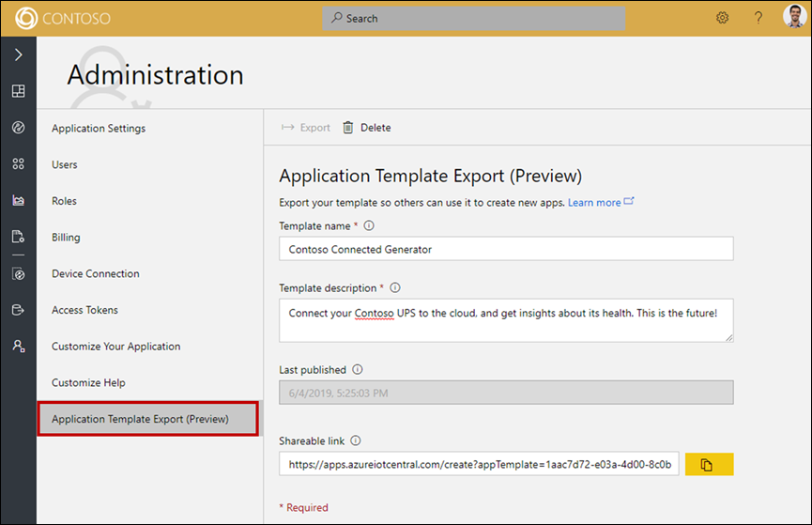
Task: Open Billing in Administration menu
Action: coord(66,238)
